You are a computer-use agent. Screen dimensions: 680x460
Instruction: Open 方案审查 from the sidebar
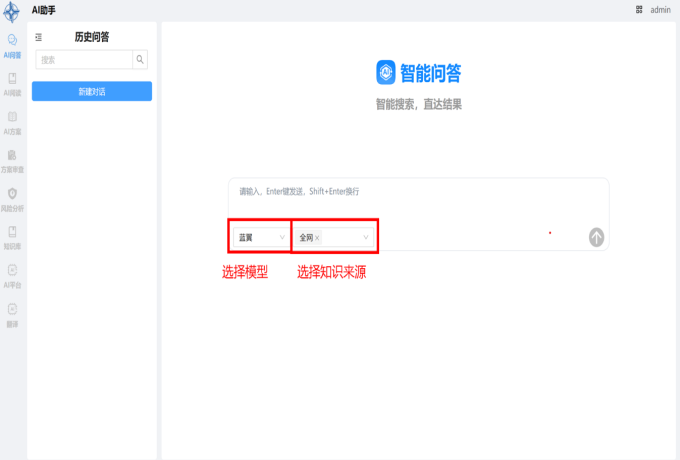12,160
